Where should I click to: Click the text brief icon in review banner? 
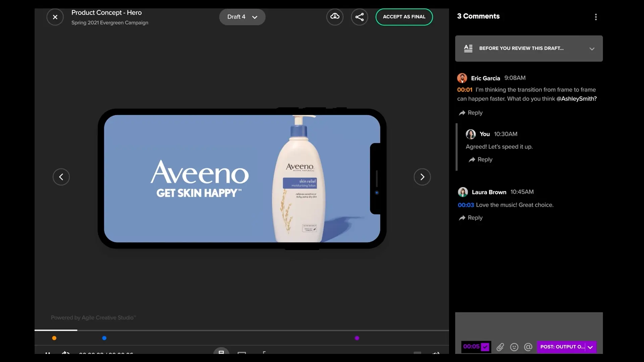(x=468, y=48)
